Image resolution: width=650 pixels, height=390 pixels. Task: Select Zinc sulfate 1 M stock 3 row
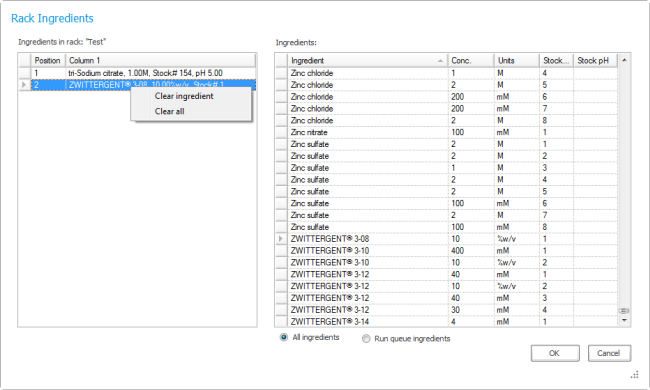click(x=447, y=168)
